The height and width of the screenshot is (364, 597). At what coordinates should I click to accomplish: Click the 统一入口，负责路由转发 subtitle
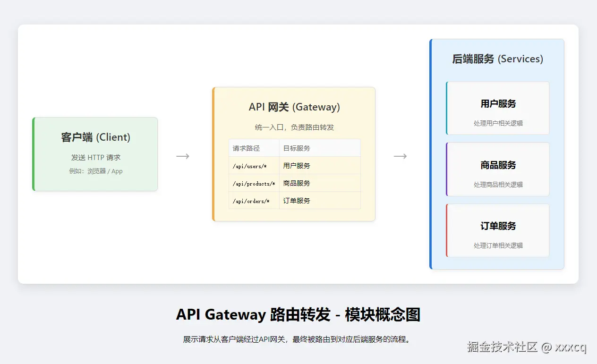(x=294, y=127)
